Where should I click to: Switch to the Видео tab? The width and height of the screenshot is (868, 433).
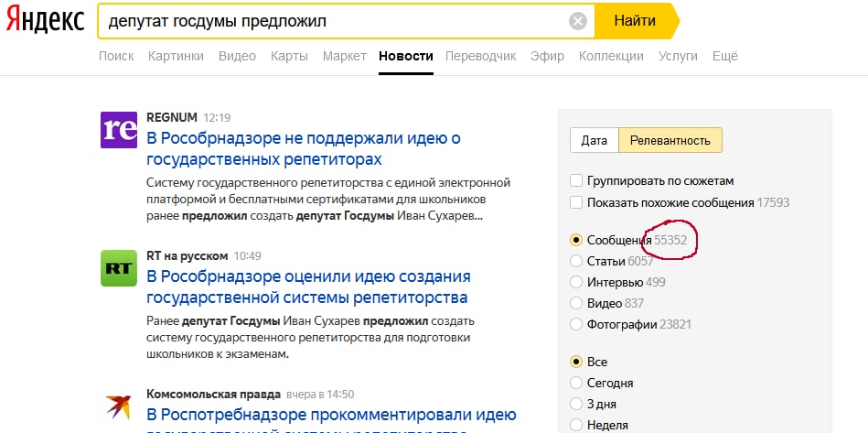click(238, 56)
